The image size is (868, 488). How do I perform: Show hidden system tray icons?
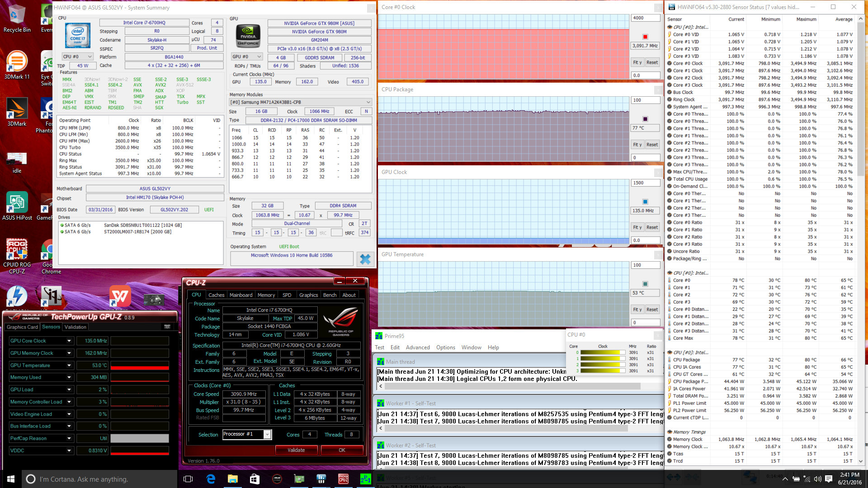pyautogui.click(x=785, y=479)
